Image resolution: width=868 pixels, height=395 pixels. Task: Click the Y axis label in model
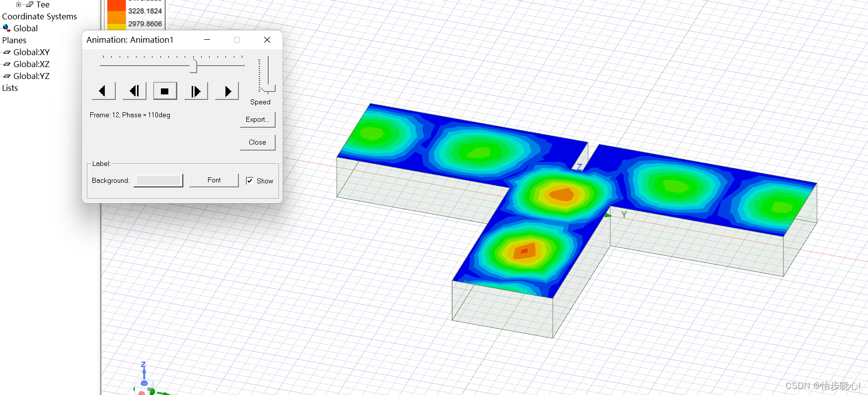click(x=624, y=215)
